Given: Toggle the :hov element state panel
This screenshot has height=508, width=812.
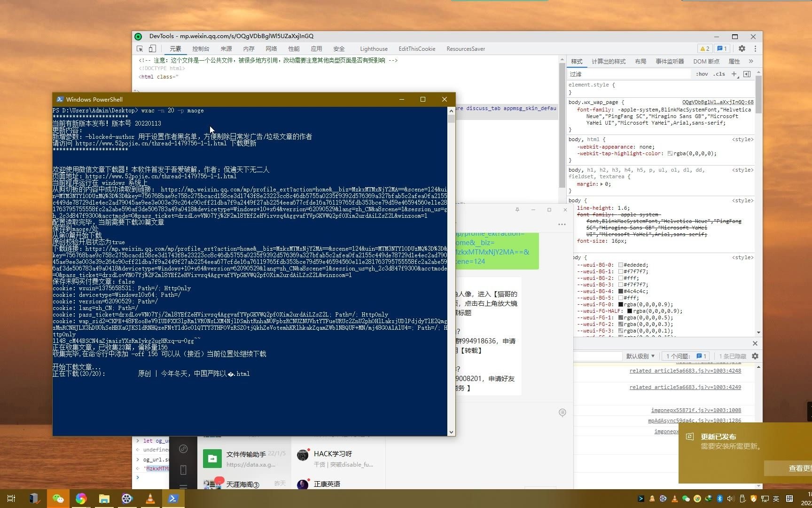Looking at the screenshot, I should (x=702, y=74).
